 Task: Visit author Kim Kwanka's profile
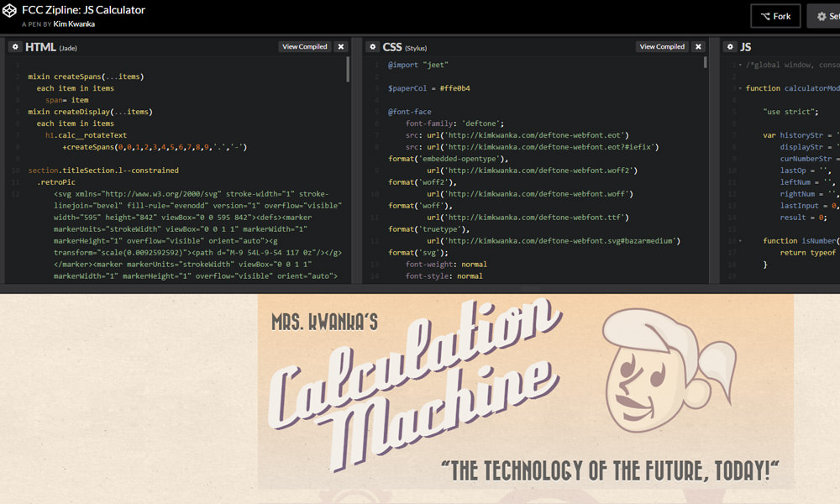74,24
